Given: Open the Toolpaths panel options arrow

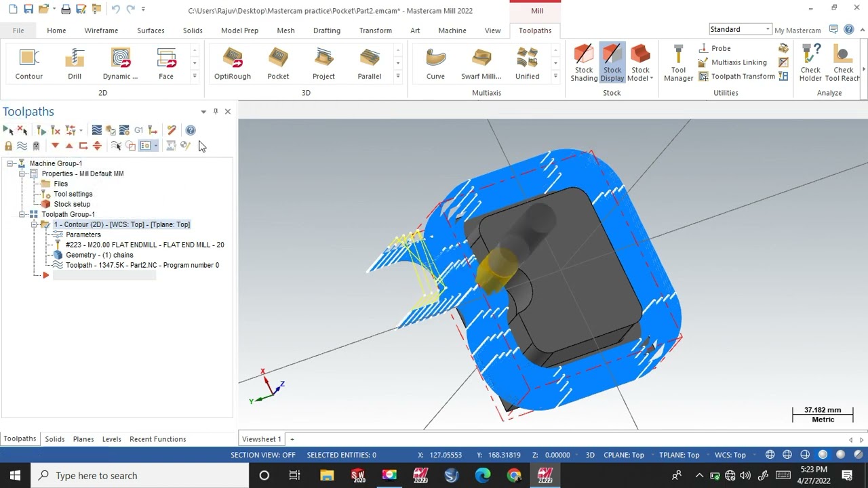Looking at the screenshot, I should pyautogui.click(x=203, y=111).
